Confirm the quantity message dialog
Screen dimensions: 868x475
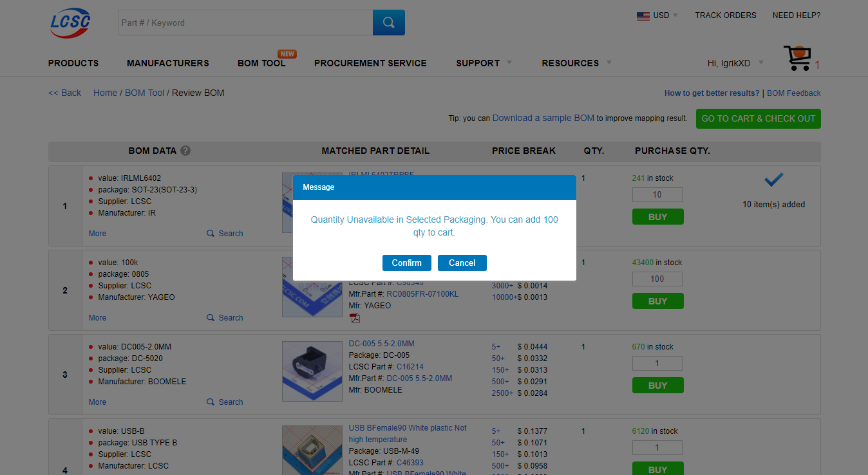coord(407,263)
